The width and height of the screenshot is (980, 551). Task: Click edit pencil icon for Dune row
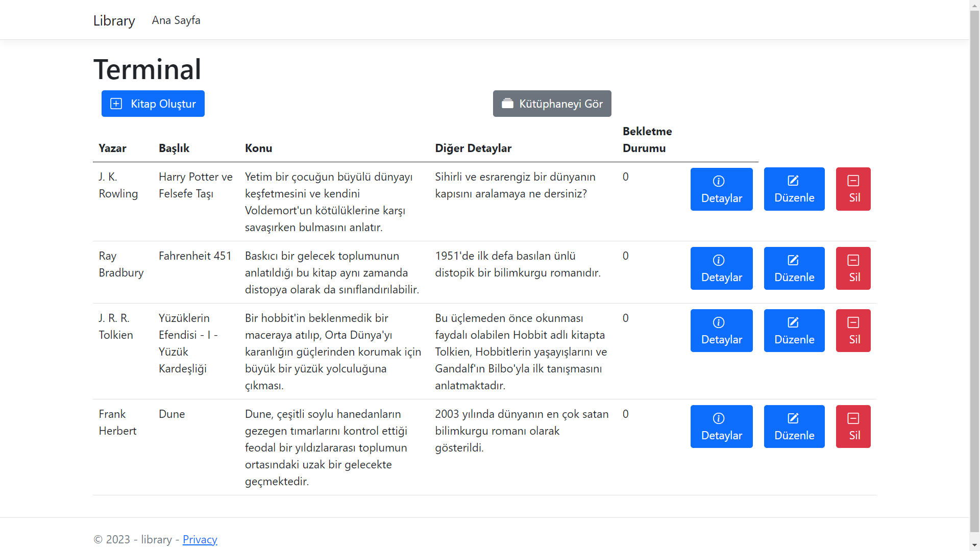(x=793, y=418)
